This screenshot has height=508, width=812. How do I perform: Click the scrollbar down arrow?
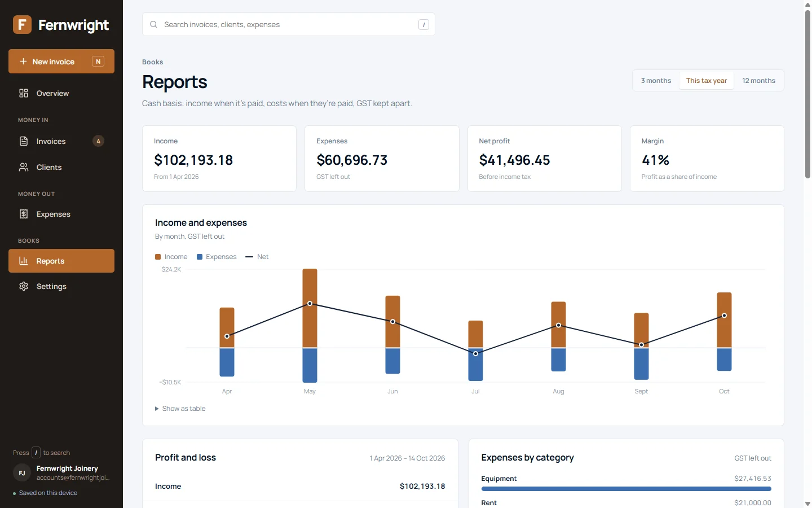[807, 503]
